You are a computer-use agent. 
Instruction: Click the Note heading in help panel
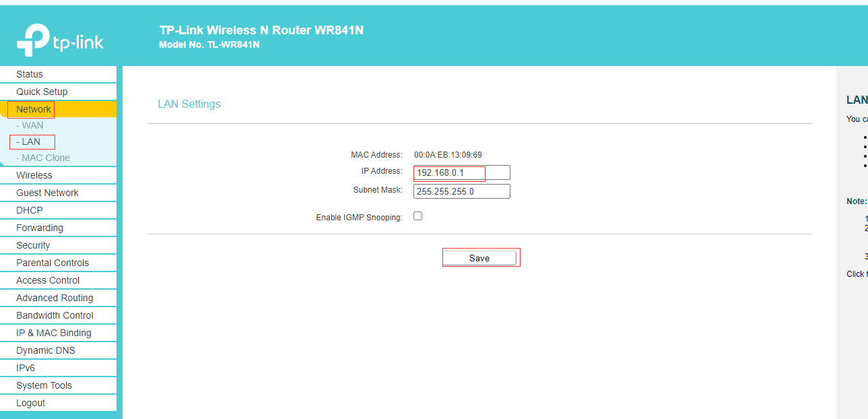click(857, 201)
